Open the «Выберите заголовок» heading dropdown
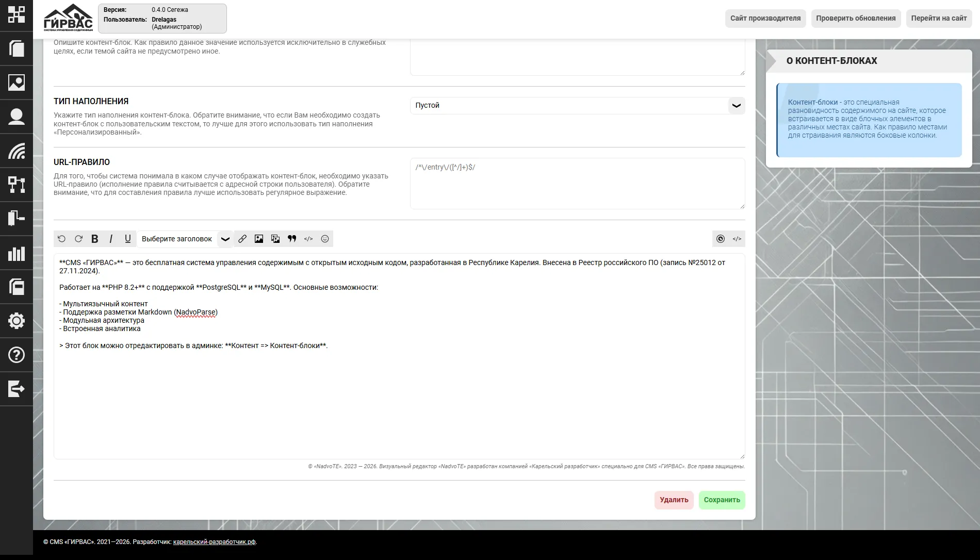 tap(186, 239)
